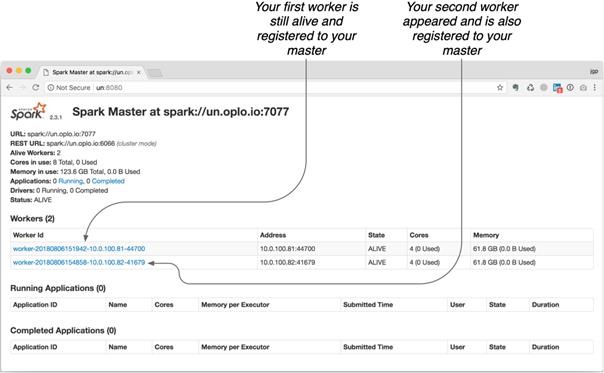The height and width of the screenshot is (373, 604).
Task: Select the Spark Master browser tab
Action: coord(92,72)
